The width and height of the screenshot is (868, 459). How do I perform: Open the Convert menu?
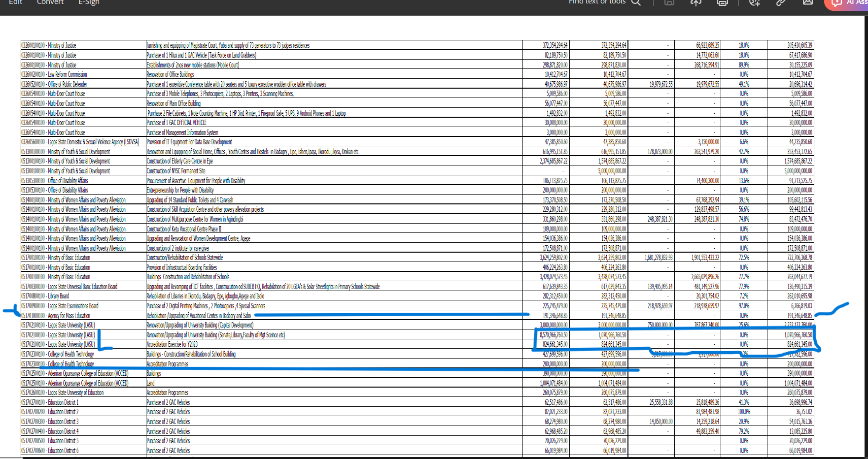(50, 2)
